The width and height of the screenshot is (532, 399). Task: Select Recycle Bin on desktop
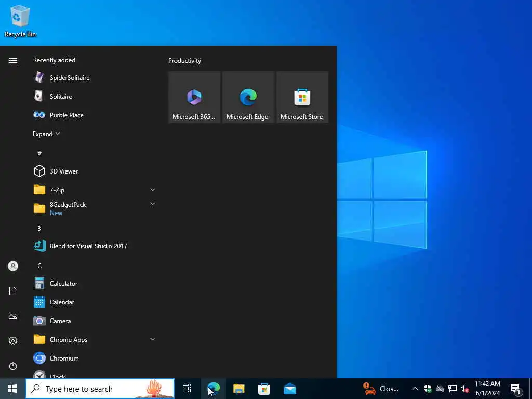20,21
